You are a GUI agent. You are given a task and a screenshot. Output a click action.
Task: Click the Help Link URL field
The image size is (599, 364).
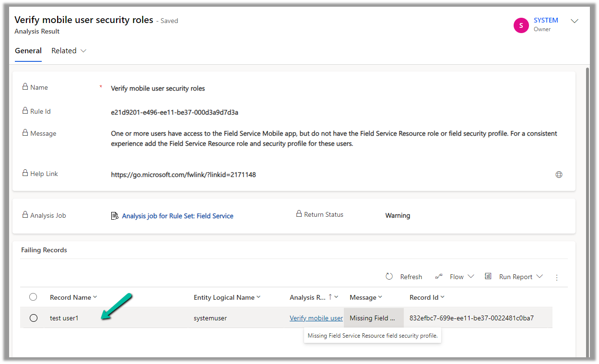183,175
